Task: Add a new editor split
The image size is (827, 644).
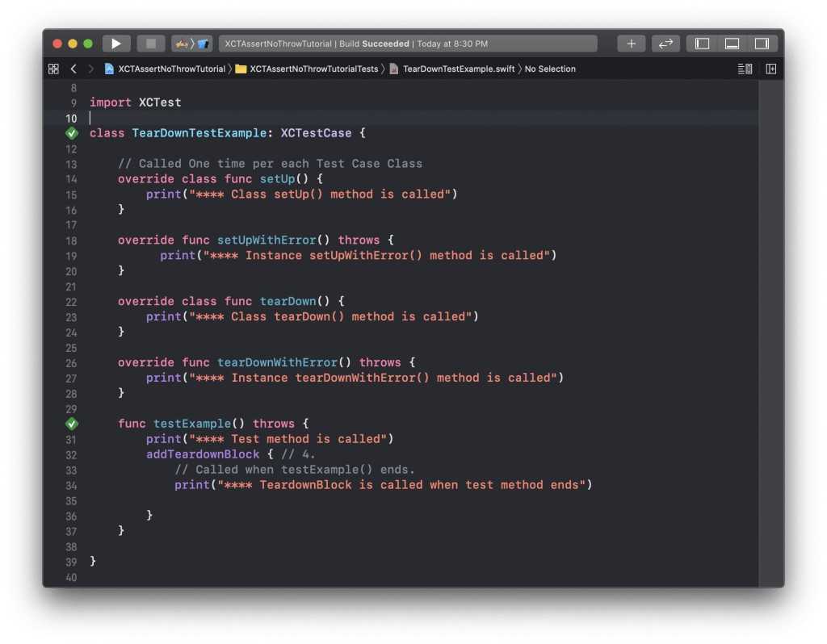Action: pos(770,69)
